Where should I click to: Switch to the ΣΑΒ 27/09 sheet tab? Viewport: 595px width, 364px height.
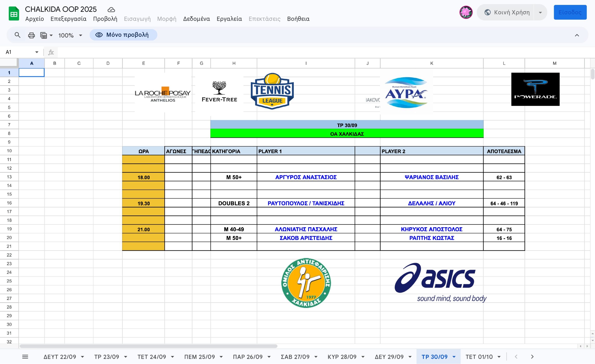click(x=295, y=357)
